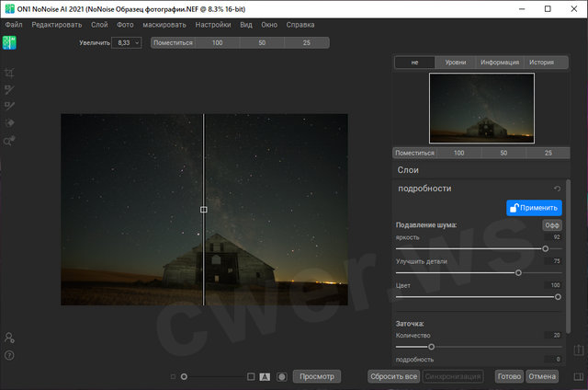
Task: Open the Настройки menu
Action: click(213, 23)
